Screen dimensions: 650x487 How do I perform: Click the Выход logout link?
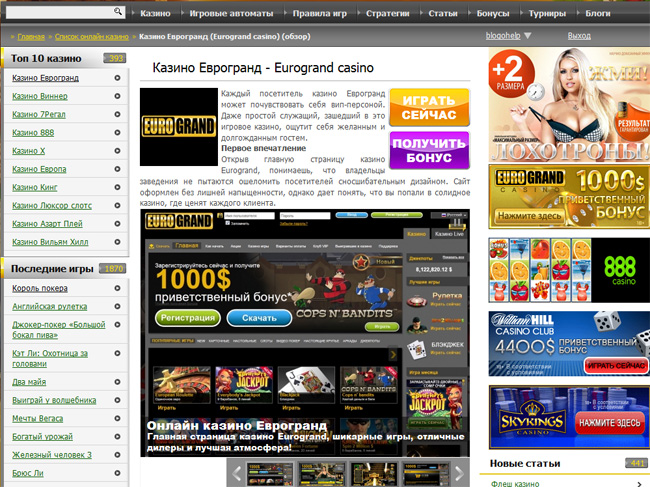tap(579, 36)
